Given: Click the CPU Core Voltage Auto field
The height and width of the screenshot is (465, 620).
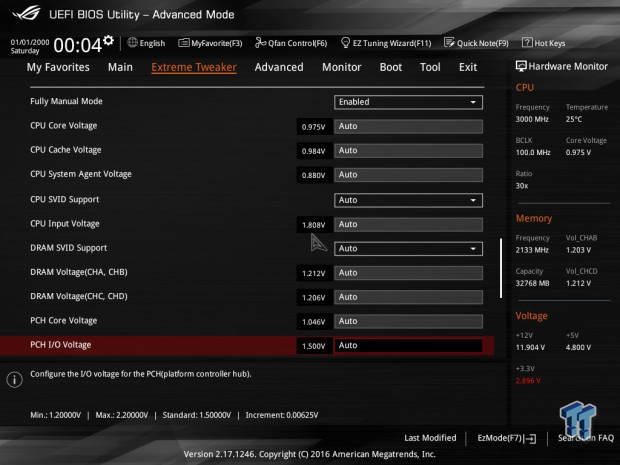Looking at the screenshot, I should [408, 127].
